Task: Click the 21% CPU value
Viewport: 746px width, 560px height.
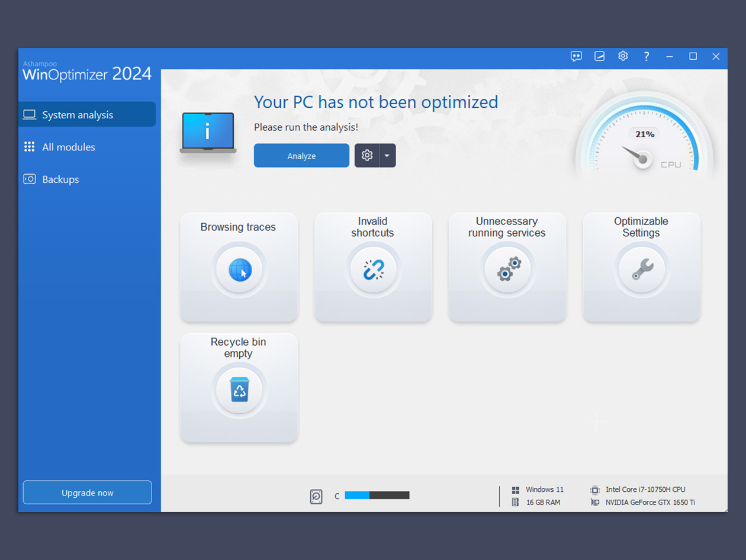Action: (x=645, y=134)
